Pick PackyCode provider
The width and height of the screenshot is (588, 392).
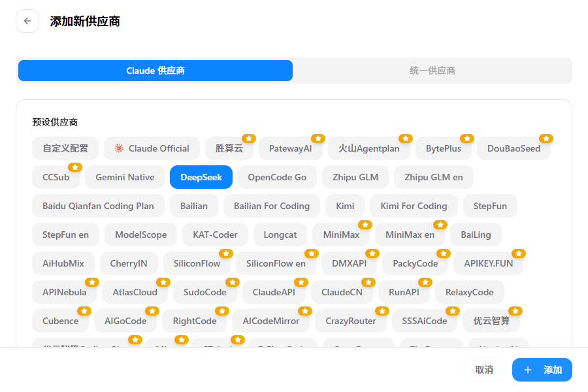point(415,263)
